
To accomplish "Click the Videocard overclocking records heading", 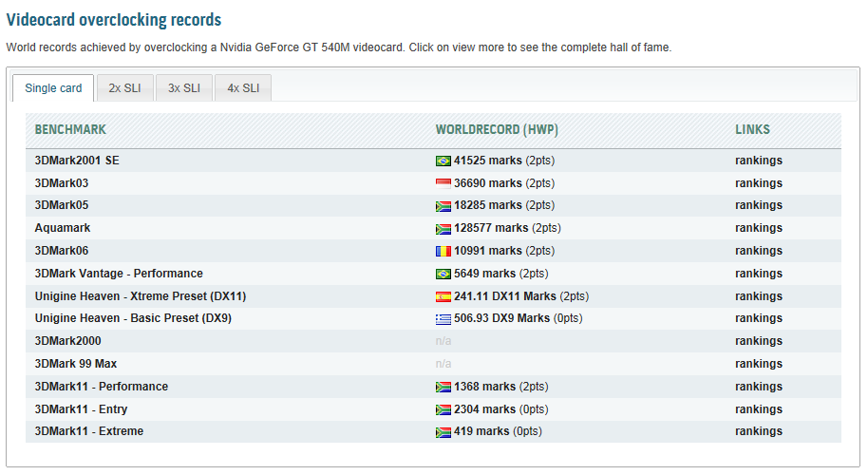I will pyautogui.click(x=114, y=20).
